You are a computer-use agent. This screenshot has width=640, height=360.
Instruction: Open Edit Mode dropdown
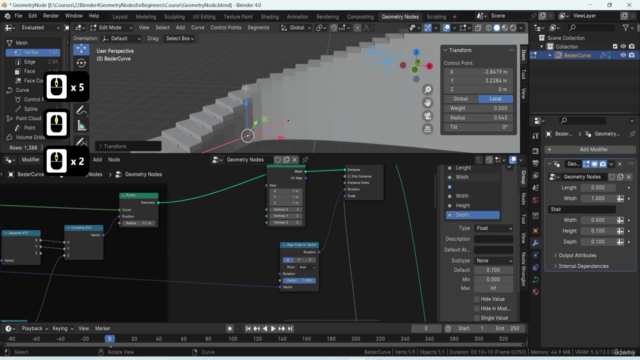click(111, 28)
